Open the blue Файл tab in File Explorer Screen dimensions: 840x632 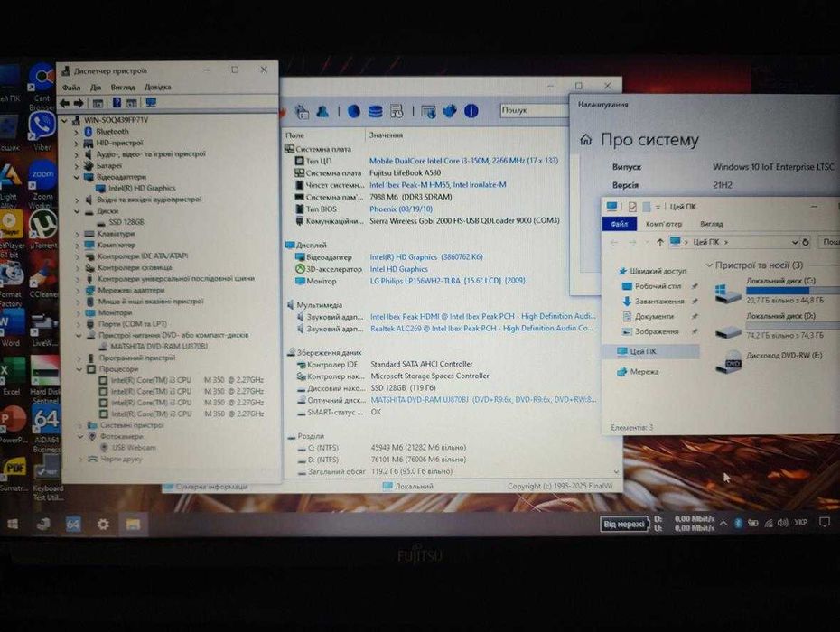coord(620,225)
